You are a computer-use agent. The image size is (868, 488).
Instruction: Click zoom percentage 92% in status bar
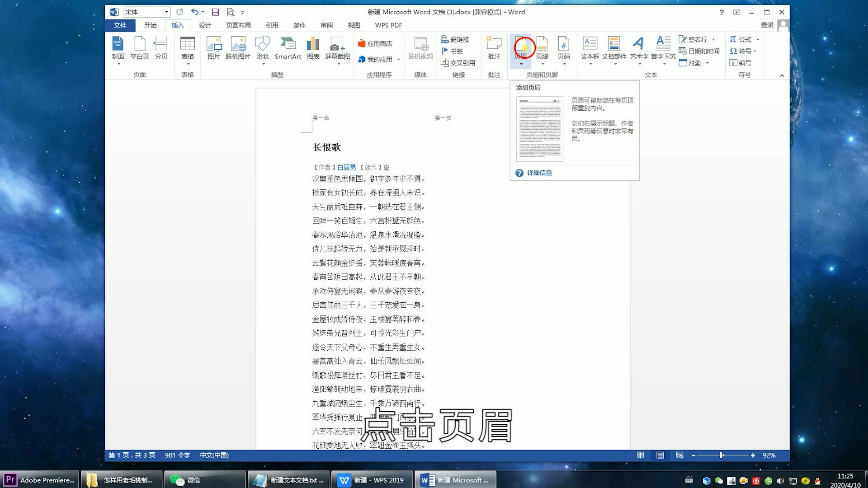(x=769, y=455)
